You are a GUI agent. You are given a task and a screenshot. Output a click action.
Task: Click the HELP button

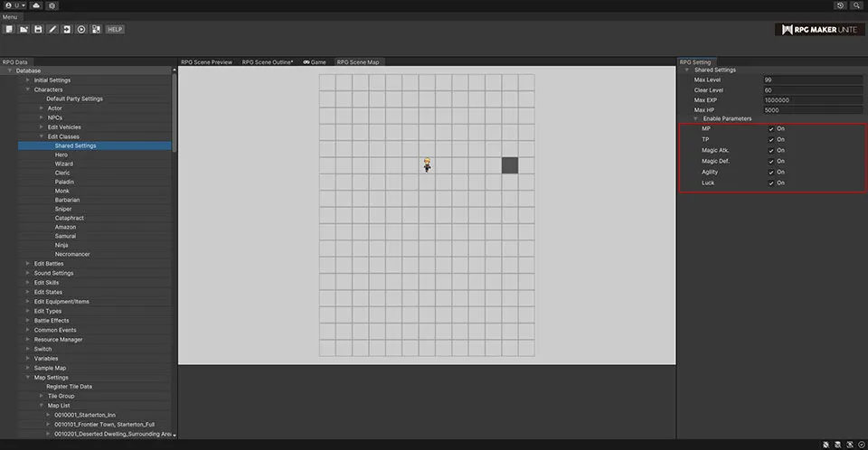(x=115, y=29)
